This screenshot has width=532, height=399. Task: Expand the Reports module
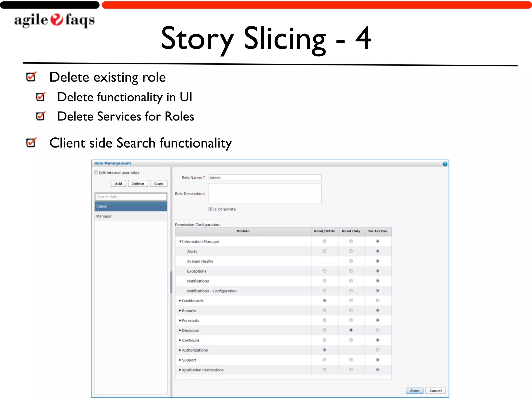[x=180, y=310]
